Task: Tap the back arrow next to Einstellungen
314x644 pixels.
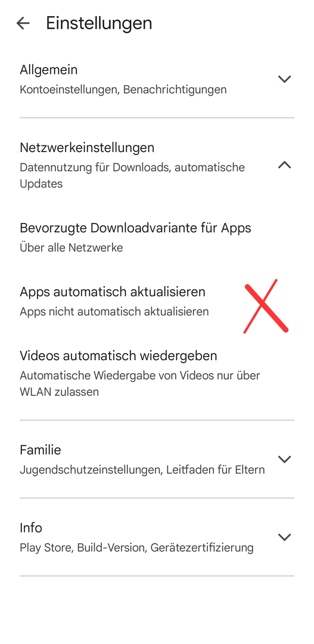Action: [x=23, y=23]
